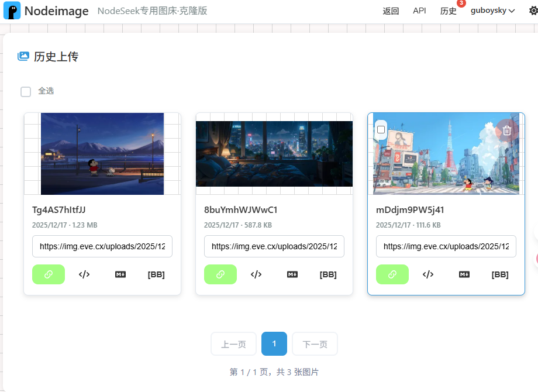Toggle the 全选 select-all checkbox

pos(26,92)
